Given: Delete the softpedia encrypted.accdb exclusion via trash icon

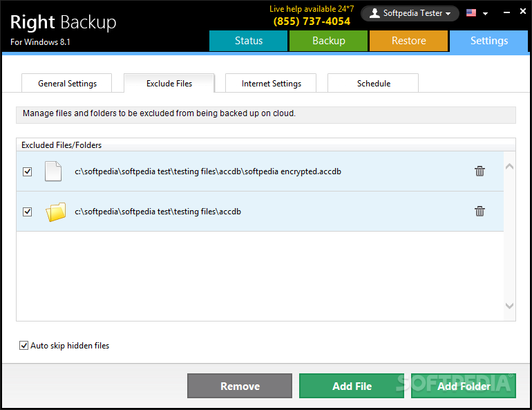Looking at the screenshot, I should (479, 171).
